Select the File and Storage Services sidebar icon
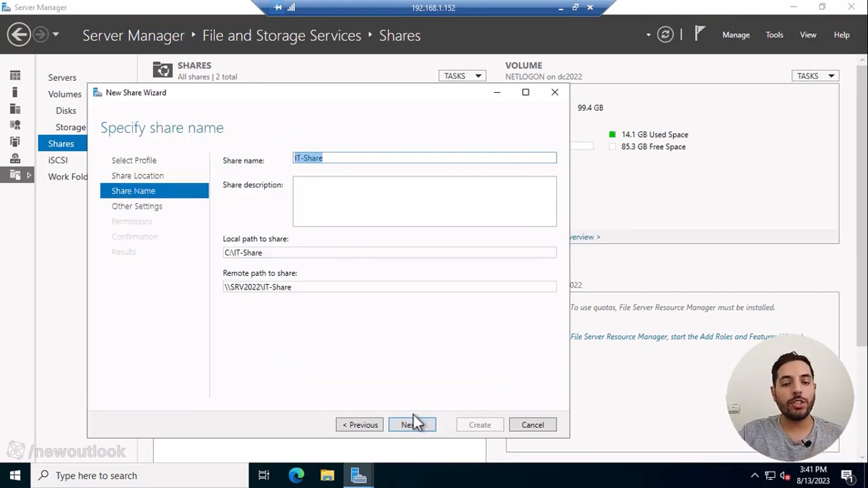868x488 pixels. tap(15, 175)
